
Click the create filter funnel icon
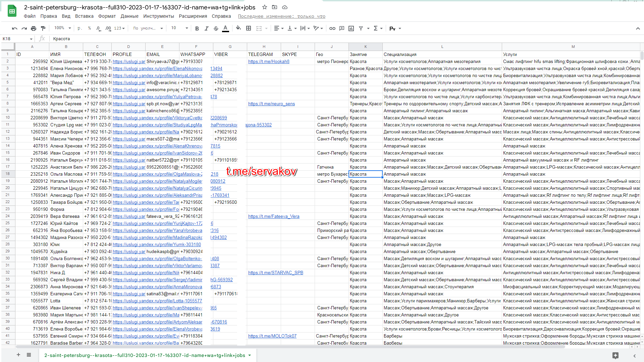pos(361,28)
